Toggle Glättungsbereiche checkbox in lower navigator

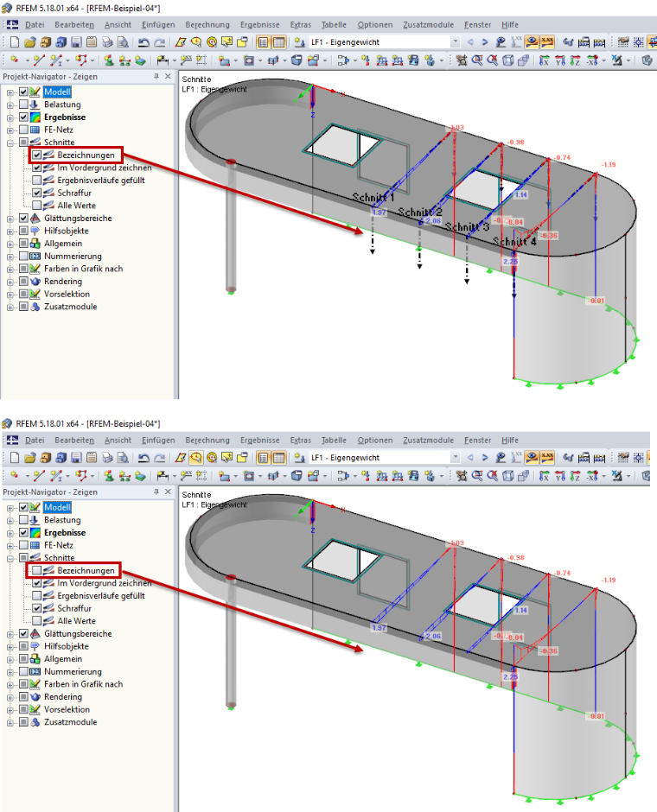point(24,634)
